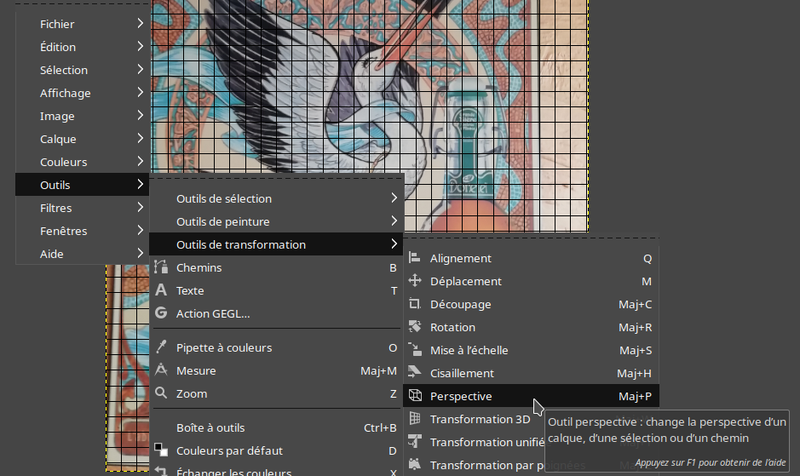The width and height of the screenshot is (800, 476).
Task: Expand the Outils de peinture submenu
Action: (x=394, y=221)
